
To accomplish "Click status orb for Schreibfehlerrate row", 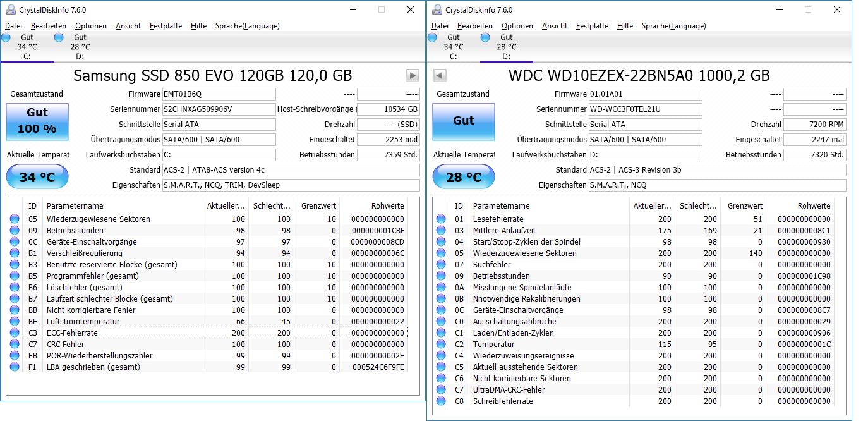I will coord(441,401).
